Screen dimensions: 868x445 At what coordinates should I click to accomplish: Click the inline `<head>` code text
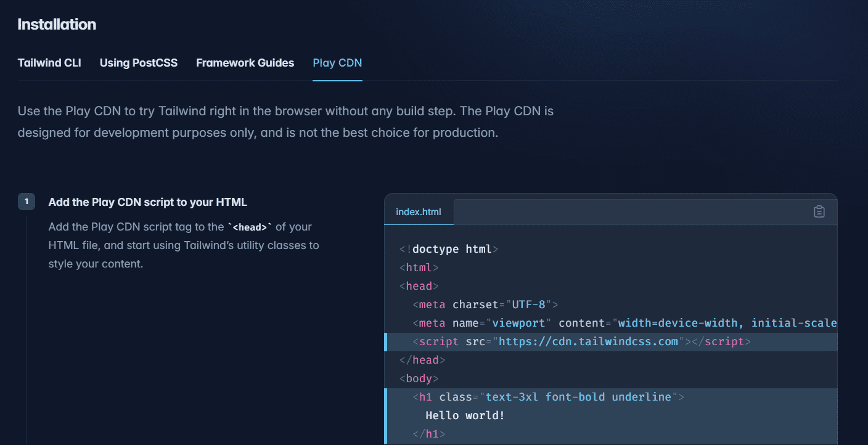(250, 227)
